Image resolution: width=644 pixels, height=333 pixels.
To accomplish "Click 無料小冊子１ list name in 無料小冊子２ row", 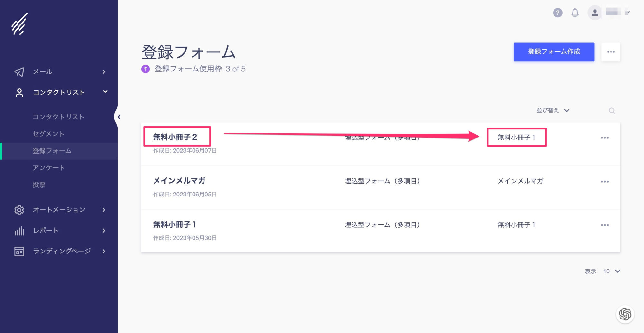I will click(x=516, y=138).
